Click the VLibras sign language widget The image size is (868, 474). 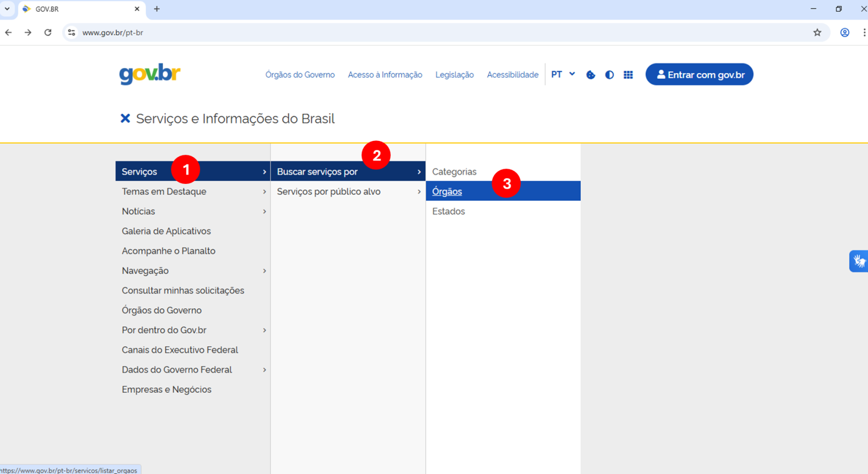coord(859,261)
